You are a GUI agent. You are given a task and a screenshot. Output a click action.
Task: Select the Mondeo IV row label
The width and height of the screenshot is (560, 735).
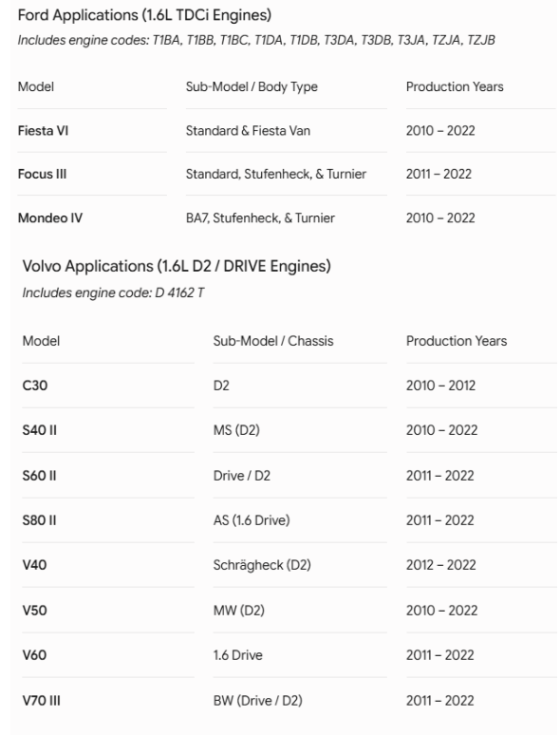(x=50, y=218)
